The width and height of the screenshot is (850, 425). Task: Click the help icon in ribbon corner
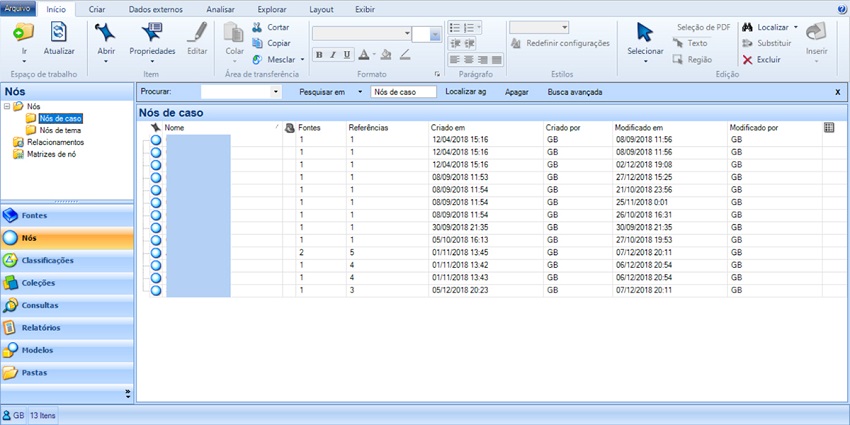(x=841, y=8)
